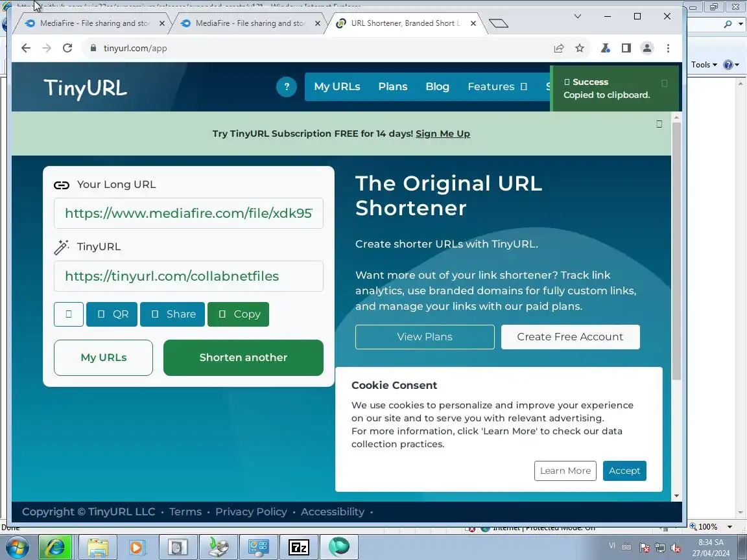747x560 pixels.
Task: Open the help question mark icon
Action: coord(287,87)
